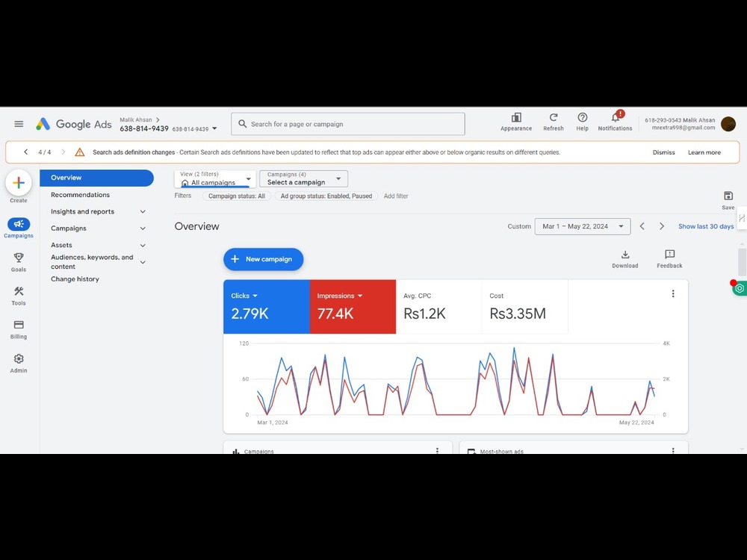Image resolution: width=747 pixels, height=560 pixels.
Task: Expand the account switcher dropdown arrow
Action: point(214,128)
